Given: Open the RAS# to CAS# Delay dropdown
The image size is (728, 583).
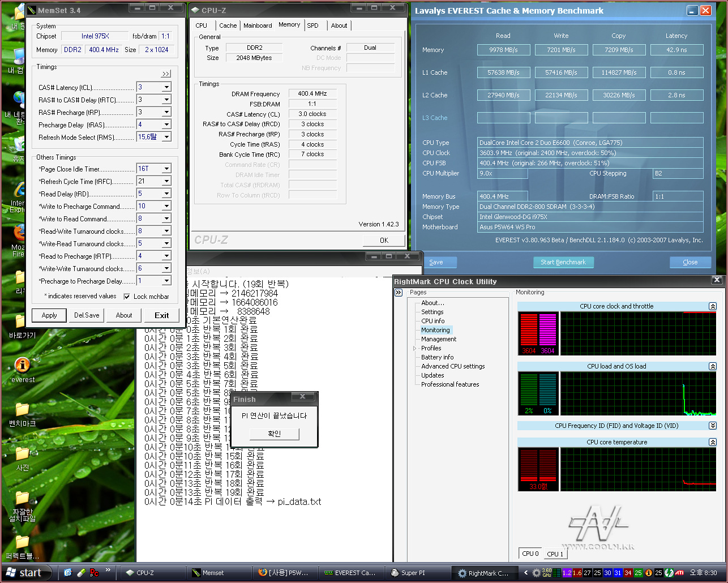Looking at the screenshot, I should (x=166, y=100).
